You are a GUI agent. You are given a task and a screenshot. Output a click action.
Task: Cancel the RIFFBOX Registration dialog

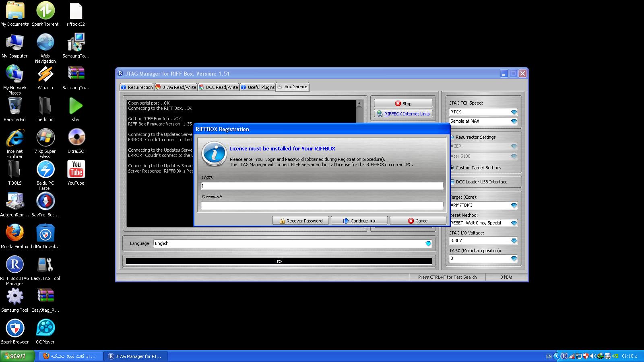pos(418,221)
